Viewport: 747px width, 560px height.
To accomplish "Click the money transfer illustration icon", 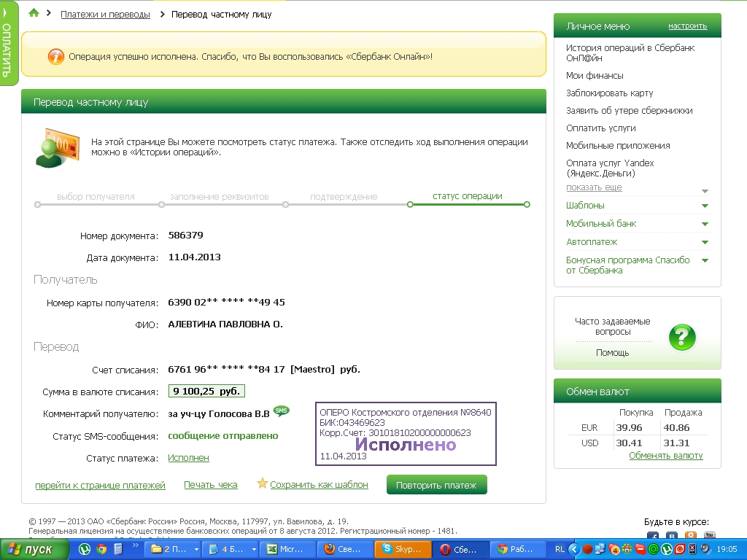I will pyautogui.click(x=57, y=147).
